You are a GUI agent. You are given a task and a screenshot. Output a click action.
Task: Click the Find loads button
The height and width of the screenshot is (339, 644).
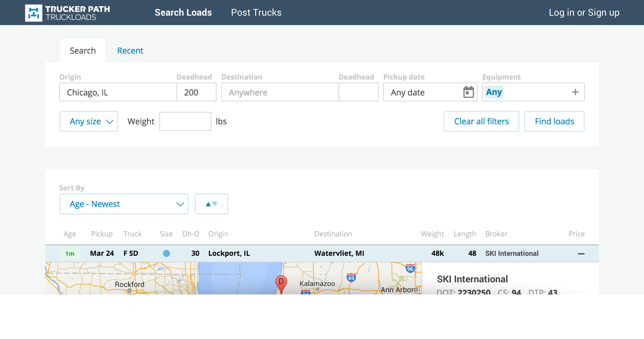pyautogui.click(x=554, y=121)
